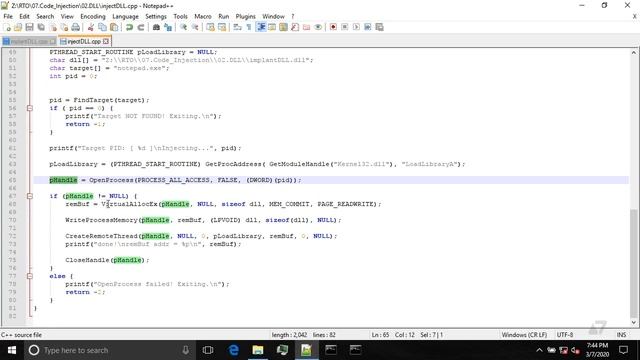
Task: Click the Paste toolbar icon
Action: click(114, 27)
